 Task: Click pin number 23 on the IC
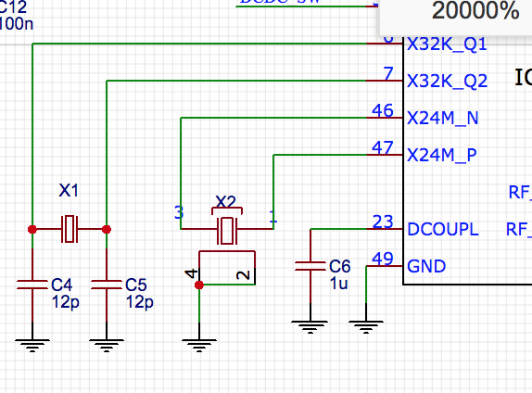click(383, 222)
